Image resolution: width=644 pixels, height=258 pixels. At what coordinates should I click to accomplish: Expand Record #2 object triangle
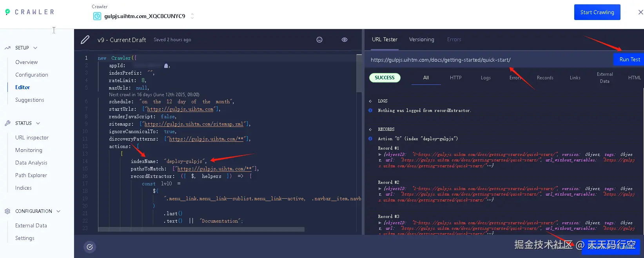(380, 189)
